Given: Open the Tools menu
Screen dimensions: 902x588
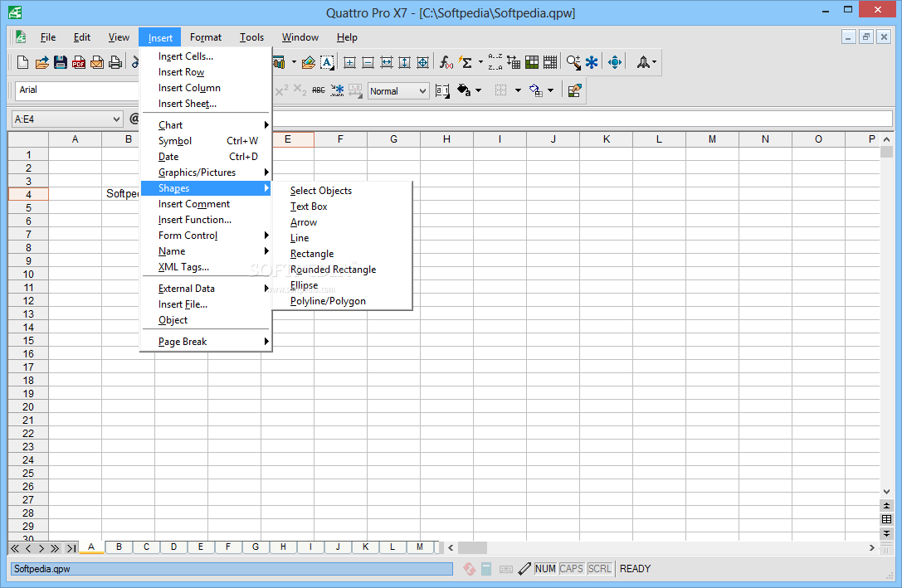Looking at the screenshot, I should [251, 37].
